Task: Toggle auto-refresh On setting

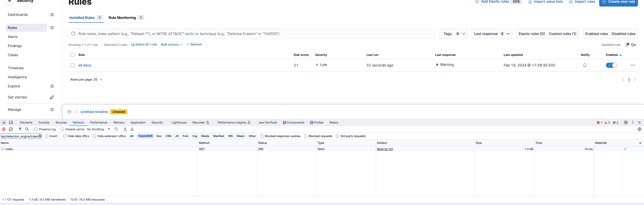Action: (x=631, y=45)
